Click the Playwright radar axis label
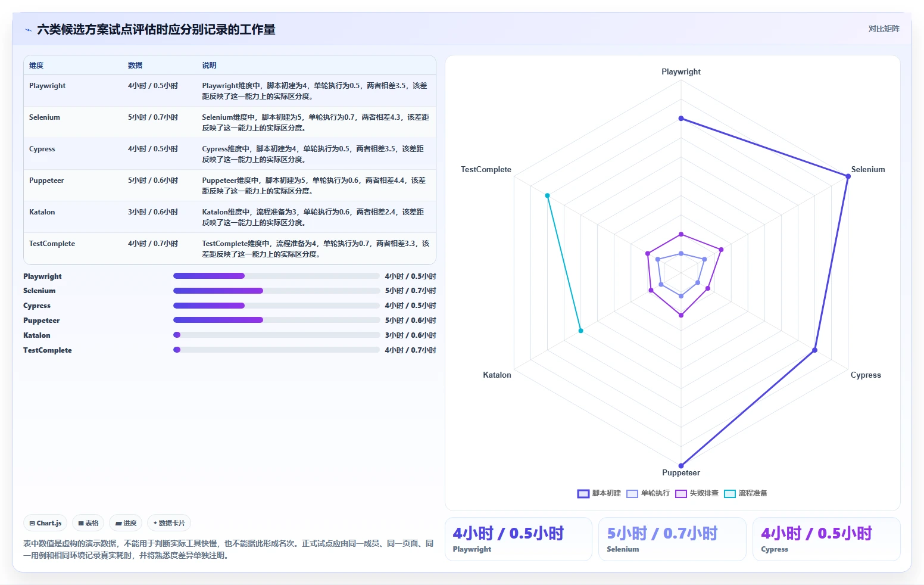 click(681, 71)
